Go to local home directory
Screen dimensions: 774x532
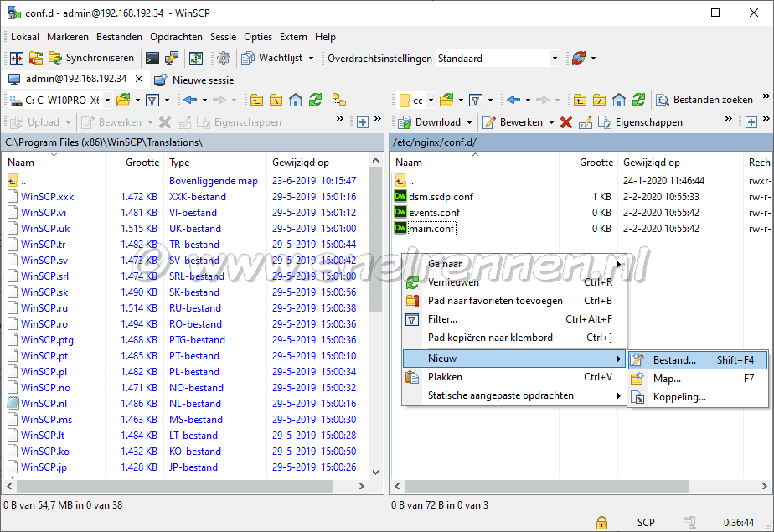296,101
